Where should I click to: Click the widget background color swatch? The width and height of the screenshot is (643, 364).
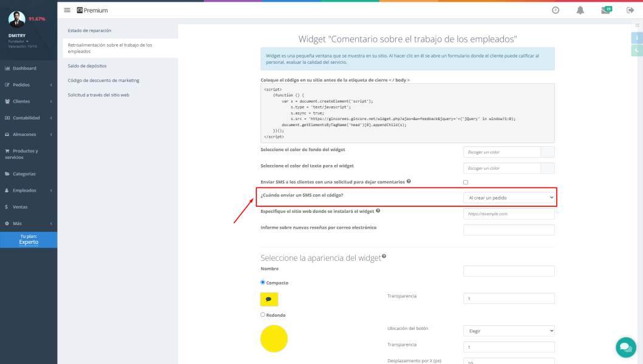[x=547, y=152]
